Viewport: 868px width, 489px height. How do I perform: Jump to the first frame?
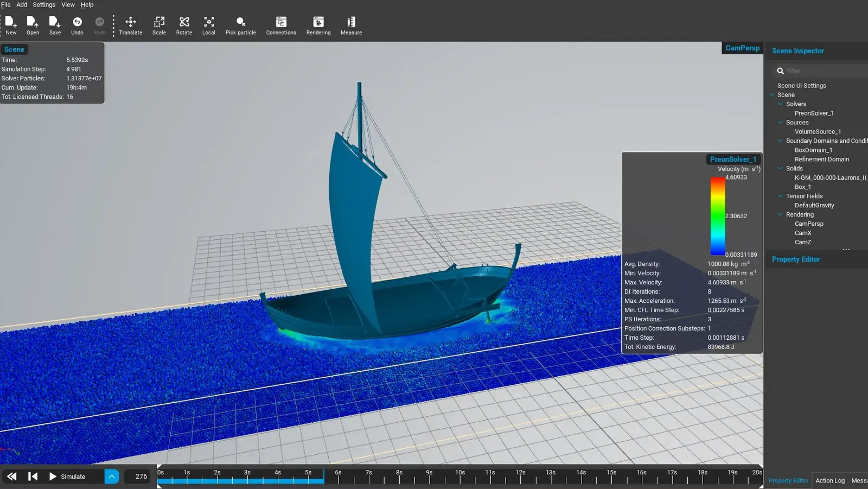tap(33, 477)
